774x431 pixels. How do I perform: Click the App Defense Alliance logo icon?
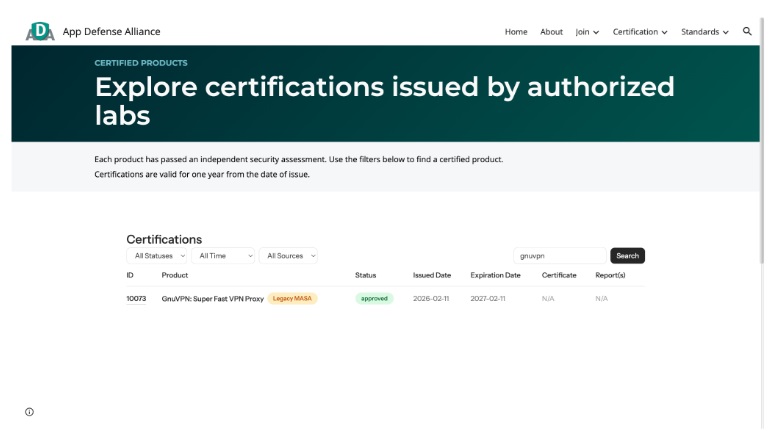[40, 32]
